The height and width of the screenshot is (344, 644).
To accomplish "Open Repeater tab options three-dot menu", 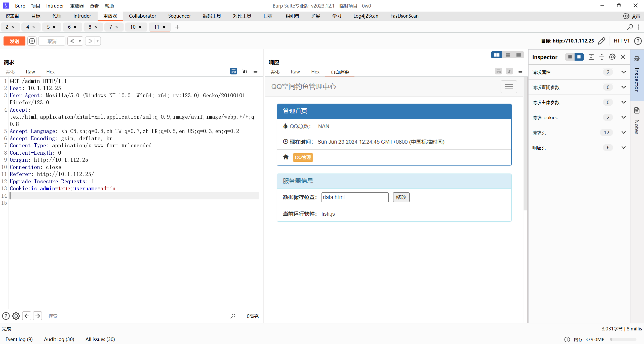I will click(639, 27).
